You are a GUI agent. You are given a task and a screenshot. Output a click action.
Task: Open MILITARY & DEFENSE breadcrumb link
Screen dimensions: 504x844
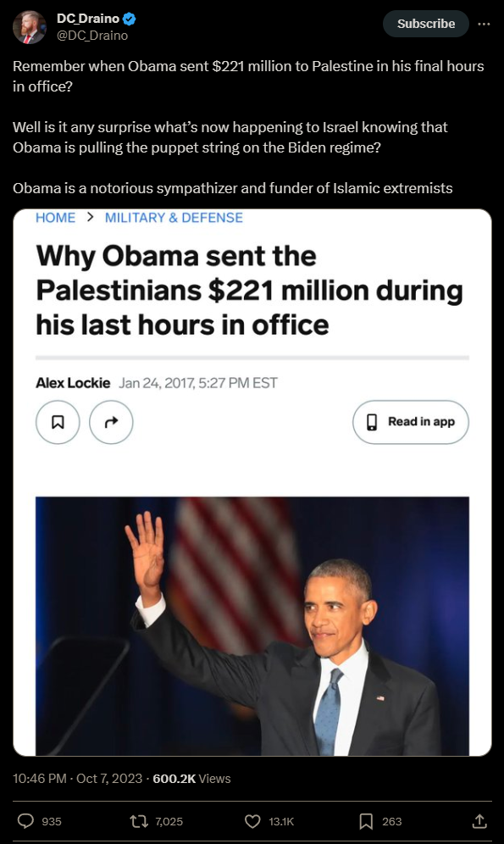tap(174, 218)
